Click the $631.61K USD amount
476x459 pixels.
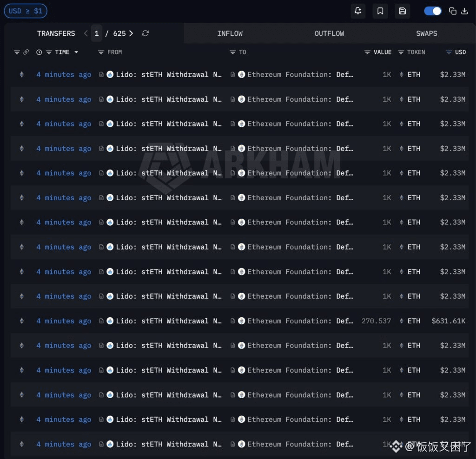(x=449, y=321)
